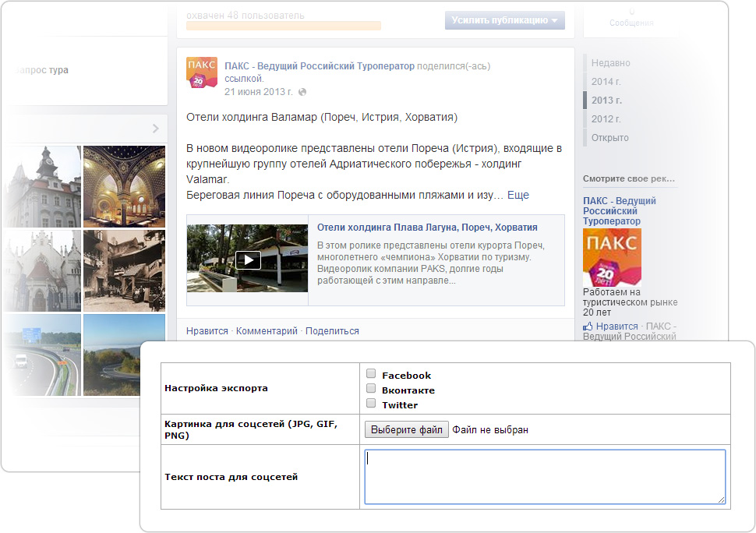Enable the Facebook export checkbox
This screenshot has height=533, width=756.
click(x=371, y=373)
